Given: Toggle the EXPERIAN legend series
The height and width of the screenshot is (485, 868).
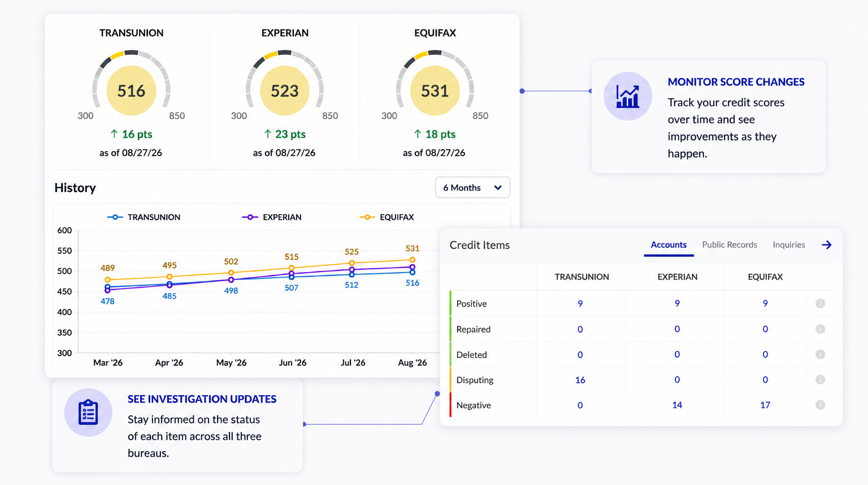Looking at the screenshot, I should coord(272,217).
